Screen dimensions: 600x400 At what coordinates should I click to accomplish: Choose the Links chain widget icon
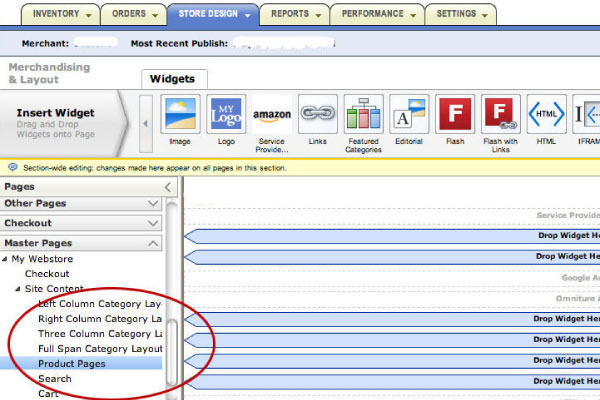tap(319, 116)
